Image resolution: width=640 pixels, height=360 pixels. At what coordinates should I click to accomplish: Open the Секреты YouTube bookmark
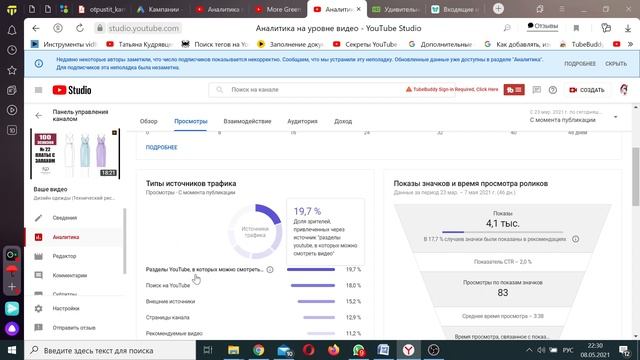(x=366, y=44)
